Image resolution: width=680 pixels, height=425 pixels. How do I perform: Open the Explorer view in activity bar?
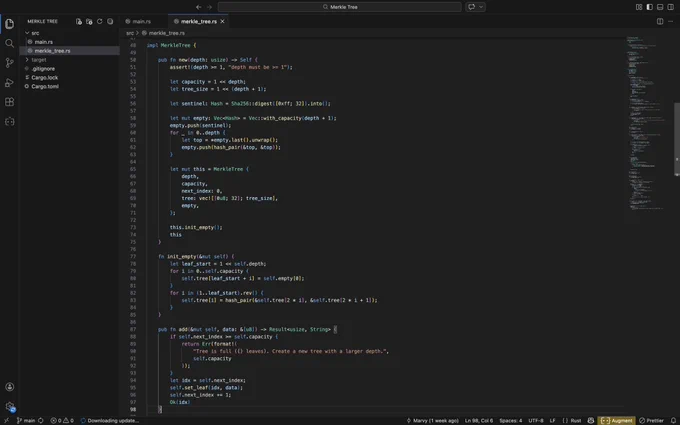(x=10, y=23)
